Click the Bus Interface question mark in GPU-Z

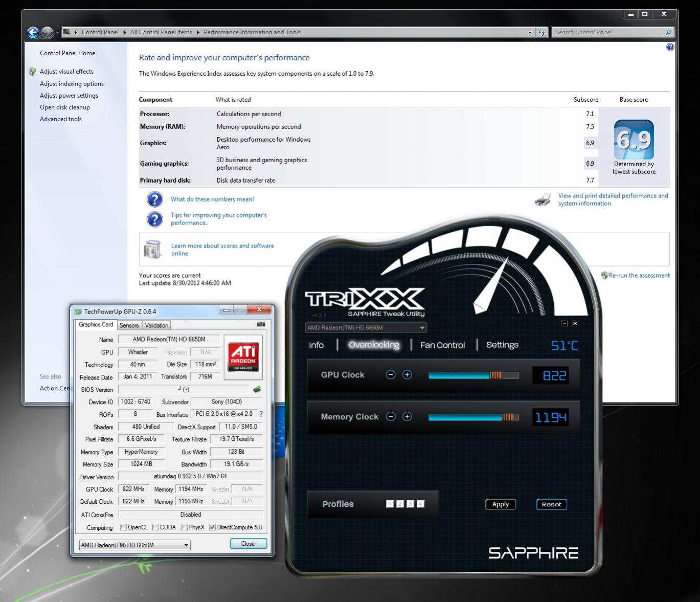tap(261, 414)
